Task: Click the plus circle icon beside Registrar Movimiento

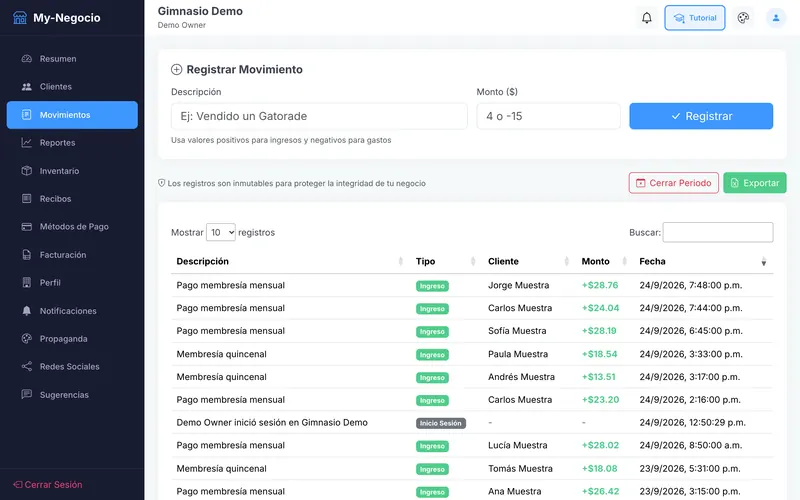Action: point(177,69)
